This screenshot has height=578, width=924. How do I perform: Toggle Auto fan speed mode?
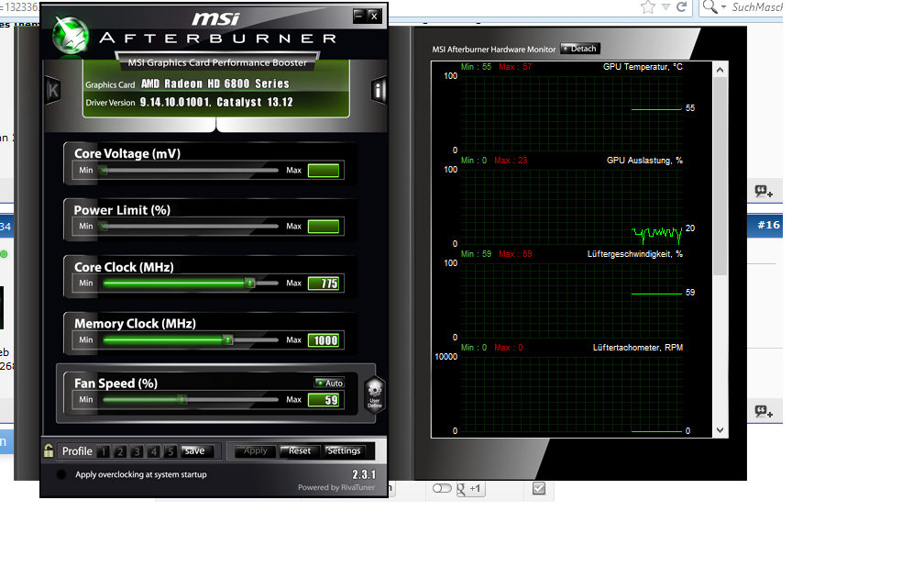[x=329, y=383]
